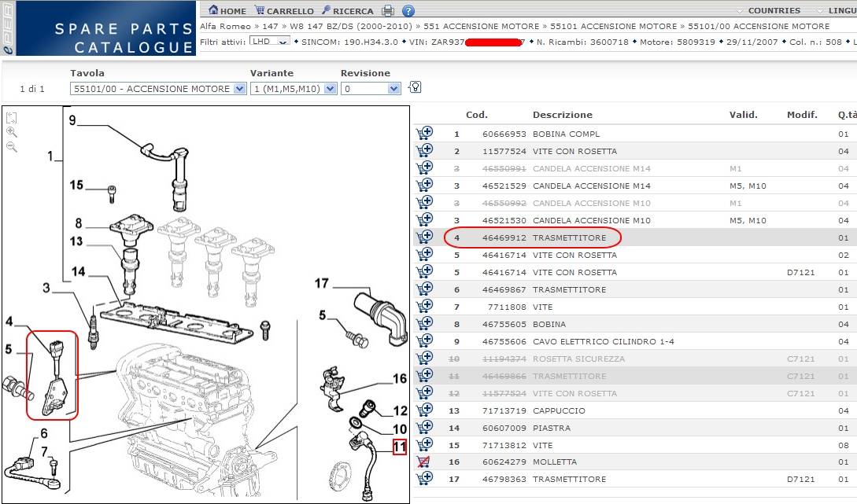Click PIASTRA description text

pyautogui.click(x=552, y=428)
